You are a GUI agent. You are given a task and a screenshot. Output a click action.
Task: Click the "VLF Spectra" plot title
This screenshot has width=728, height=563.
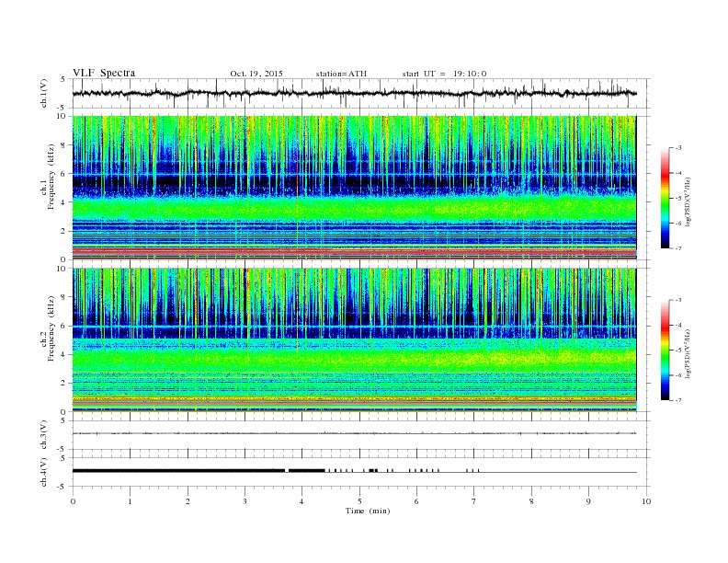click(x=104, y=73)
